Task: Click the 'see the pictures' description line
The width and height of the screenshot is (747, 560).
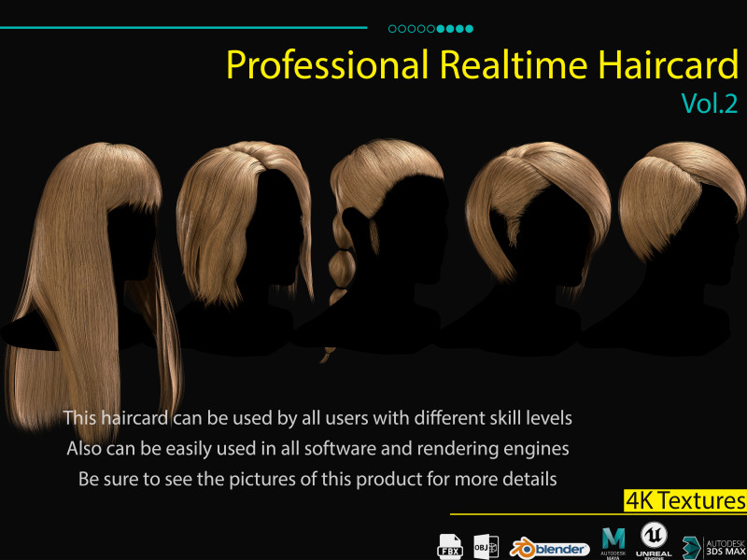Action: 317,480
